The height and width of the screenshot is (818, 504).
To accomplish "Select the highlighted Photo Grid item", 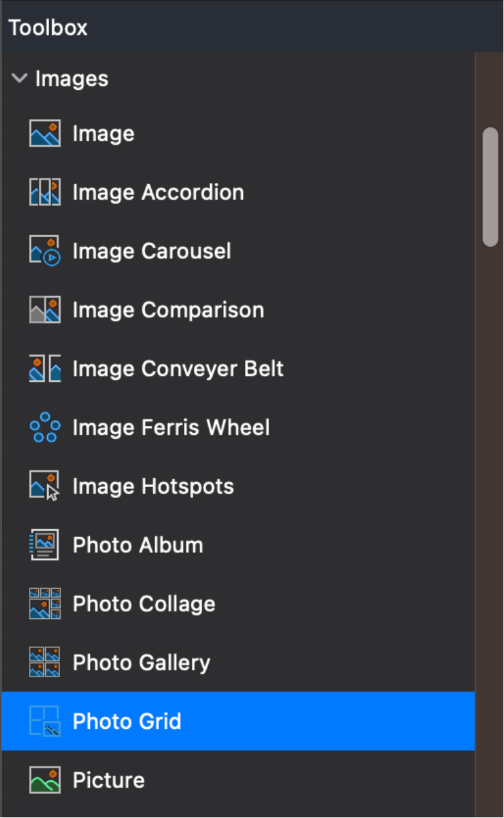I will [238, 722].
